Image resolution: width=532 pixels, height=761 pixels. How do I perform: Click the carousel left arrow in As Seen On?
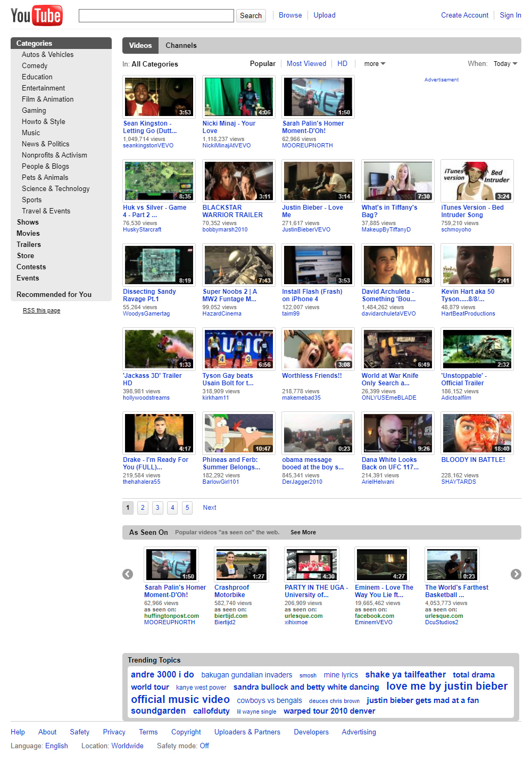click(x=128, y=574)
